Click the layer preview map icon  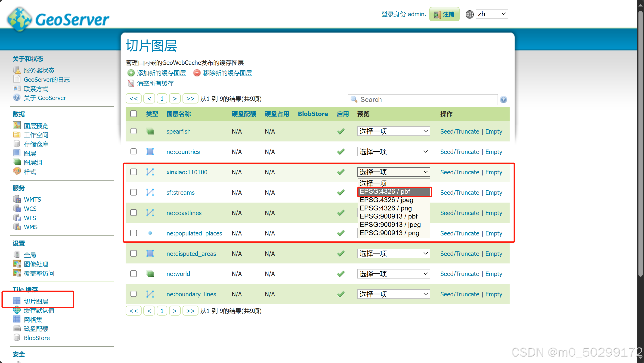pyautogui.click(x=17, y=125)
